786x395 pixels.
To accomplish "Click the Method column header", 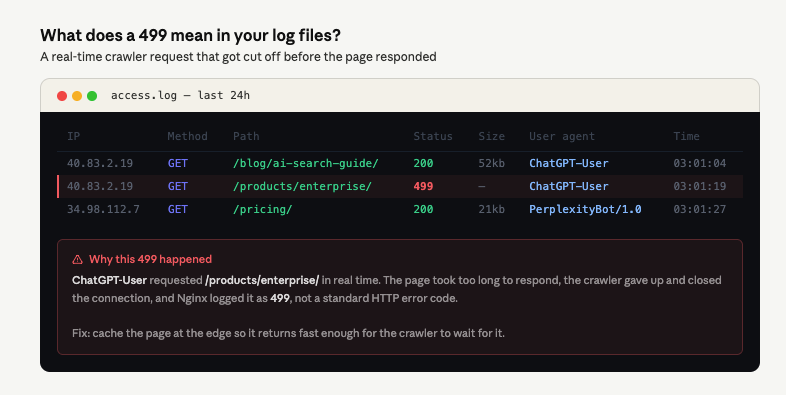I will pos(187,136).
